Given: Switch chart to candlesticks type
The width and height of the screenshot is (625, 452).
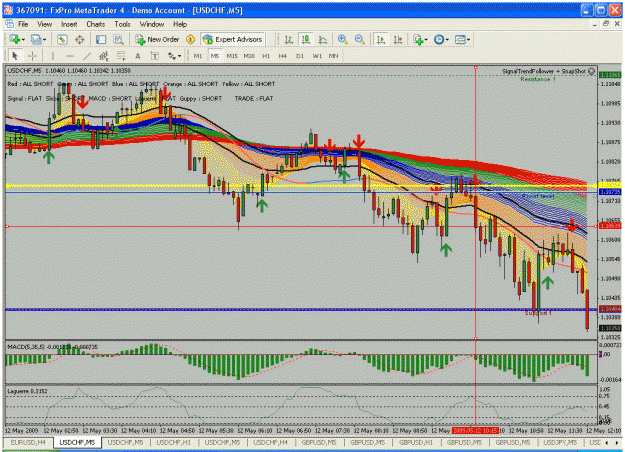Looking at the screenshot, I should click(306, 39).
